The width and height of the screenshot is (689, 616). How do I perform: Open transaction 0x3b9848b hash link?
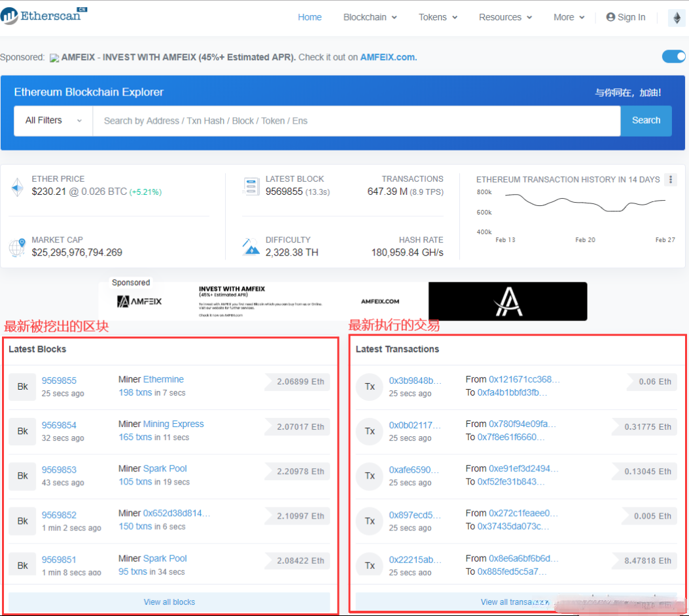(x=415, y=381)
